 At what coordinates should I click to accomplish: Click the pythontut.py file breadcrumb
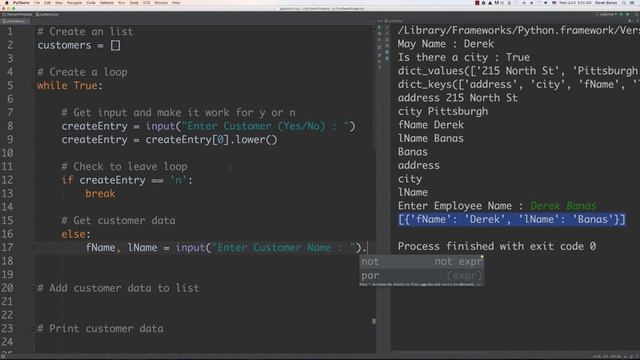click(47, 14)
